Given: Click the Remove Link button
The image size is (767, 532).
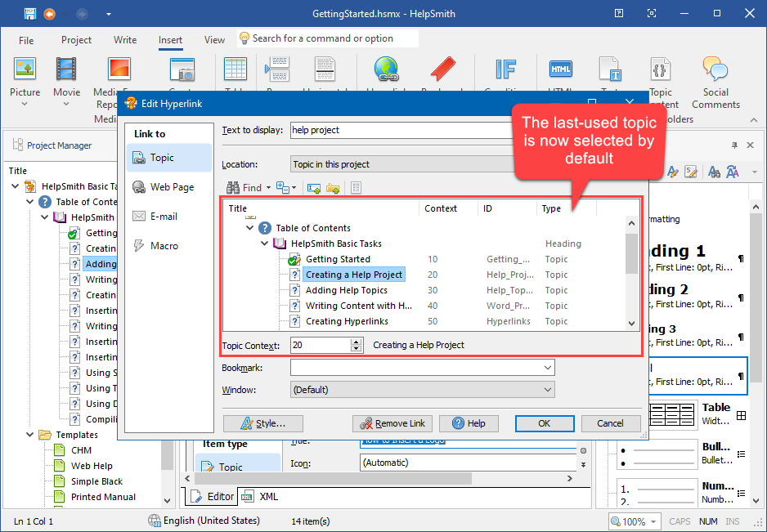Looking at the screenshot, I should [392, 423].
